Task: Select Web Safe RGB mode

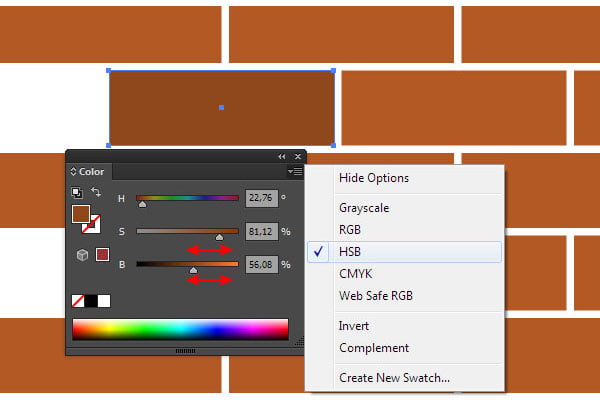Action: click(376, 296)
